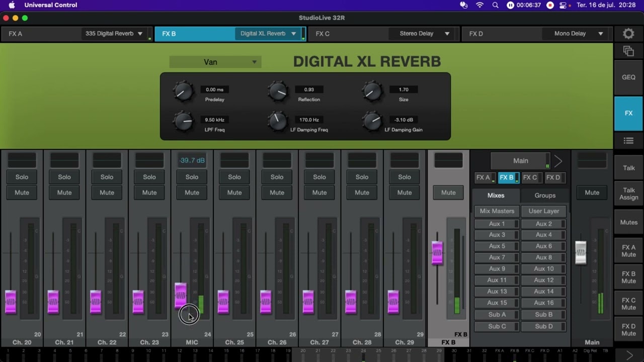Open the FX panel in sidebar
This screenshot has height=362, width=644.
point(628,114)
